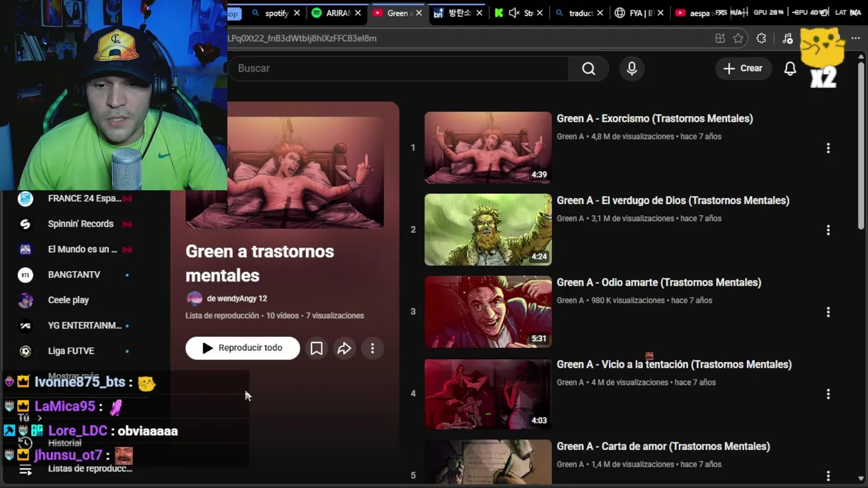The width and height of the screenshot is (868, 488).
Task: Switch to the ARIRANG Spotify tab
Action: point(336,13)
